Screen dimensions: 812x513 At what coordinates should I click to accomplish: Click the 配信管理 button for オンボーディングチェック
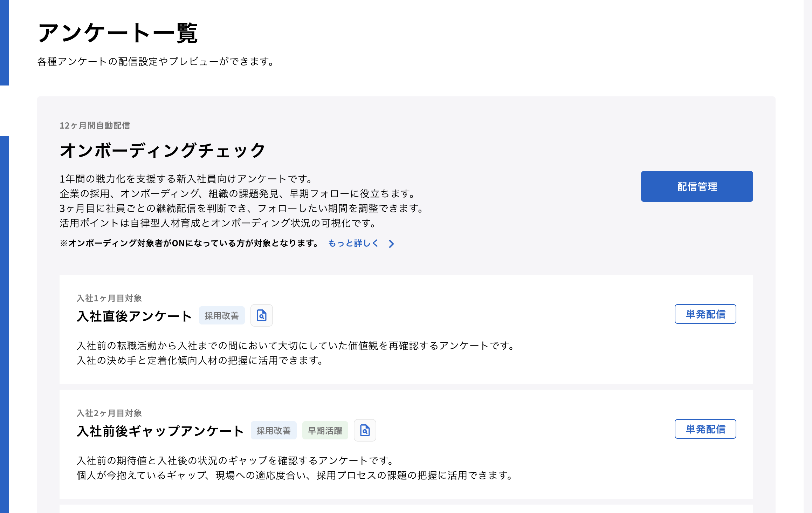(696, 186)
